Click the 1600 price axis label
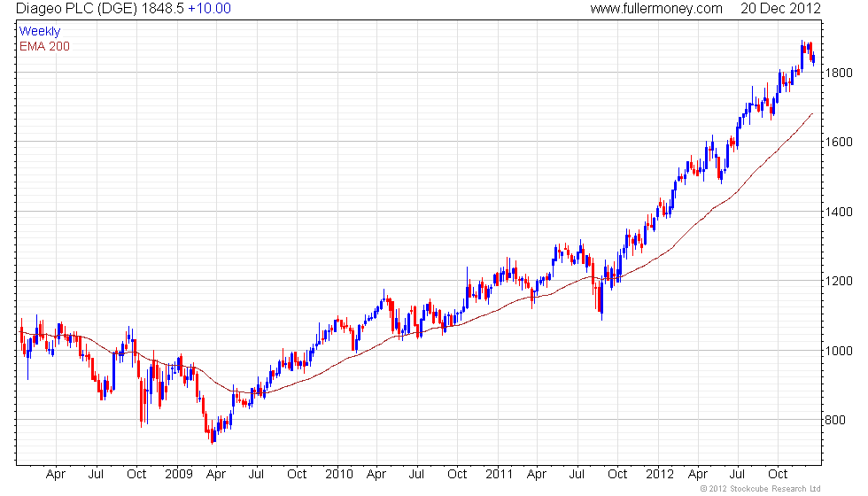868x496 pixels. click(839, 142)
